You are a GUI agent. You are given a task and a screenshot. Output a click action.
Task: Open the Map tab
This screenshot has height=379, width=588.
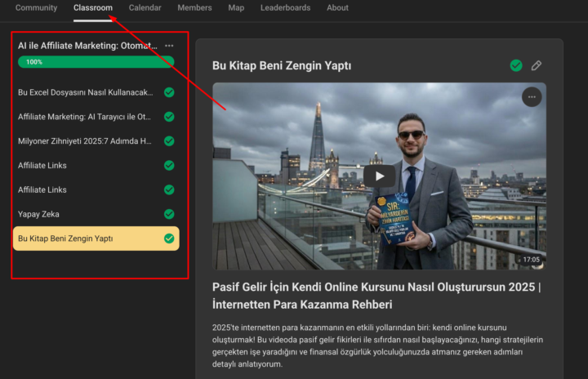coord(236,7)
